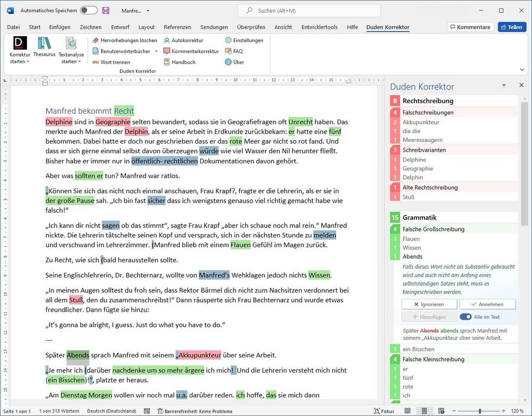Select the Akkupunkteur error entry
This screenshot has height=416, width=532.
(x=454, y=122)
